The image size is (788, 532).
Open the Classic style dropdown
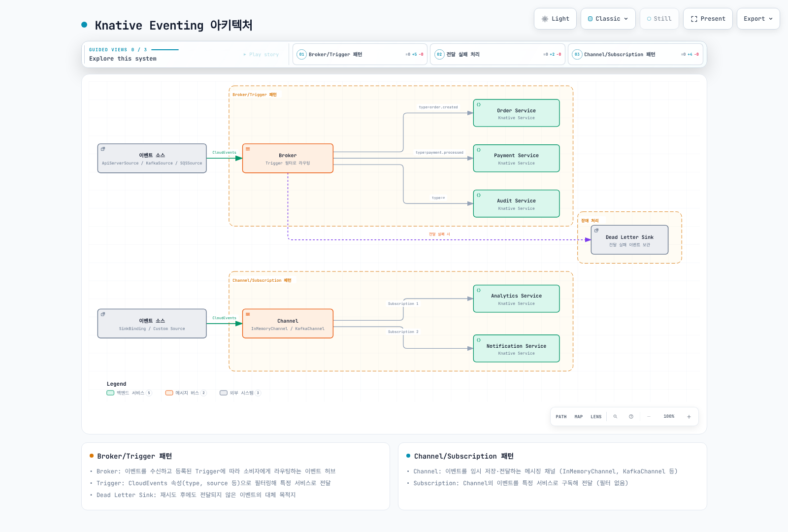click(608, 19)
